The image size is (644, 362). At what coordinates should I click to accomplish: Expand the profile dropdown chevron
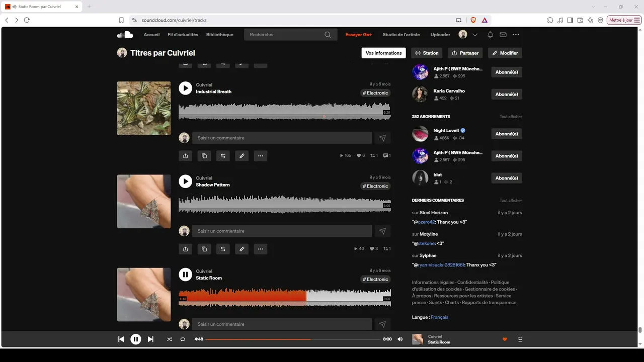tap(475, 35)
